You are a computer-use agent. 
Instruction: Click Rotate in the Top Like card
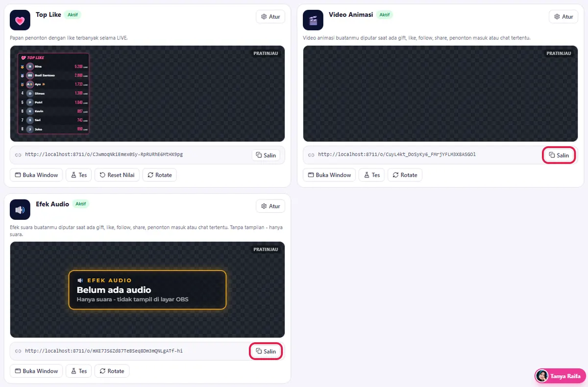point(160,175)
